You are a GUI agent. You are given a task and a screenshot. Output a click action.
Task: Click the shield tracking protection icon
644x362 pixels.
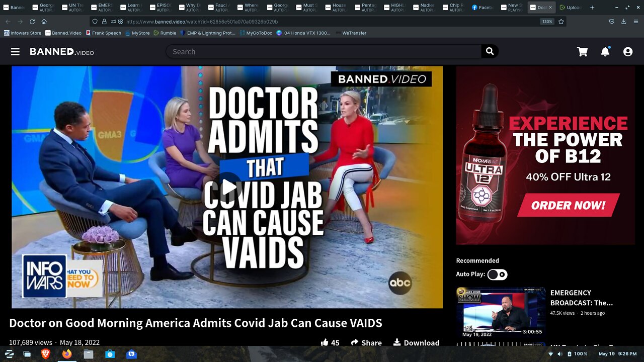(x=95, y=22)
